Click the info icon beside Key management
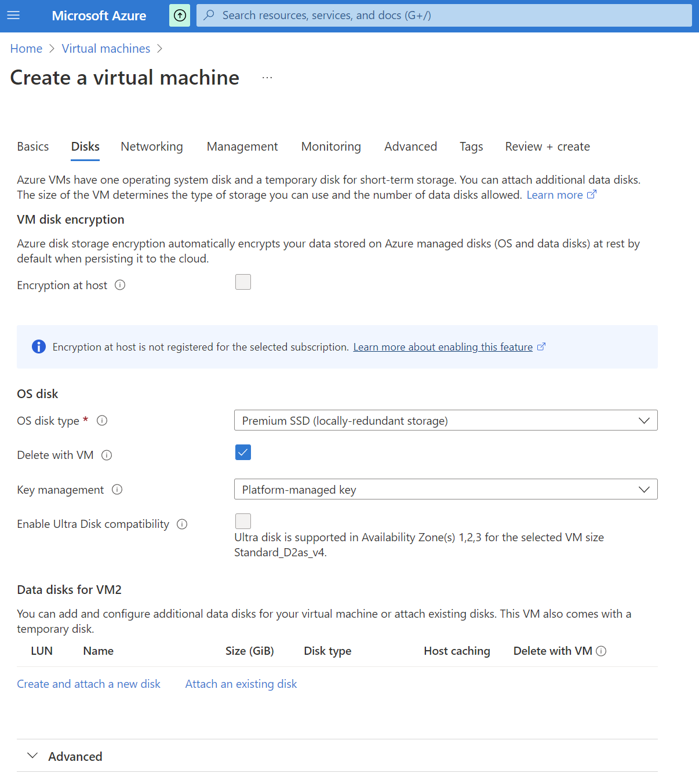Viewport: 699px width, 784px height. tap(118, 490)
